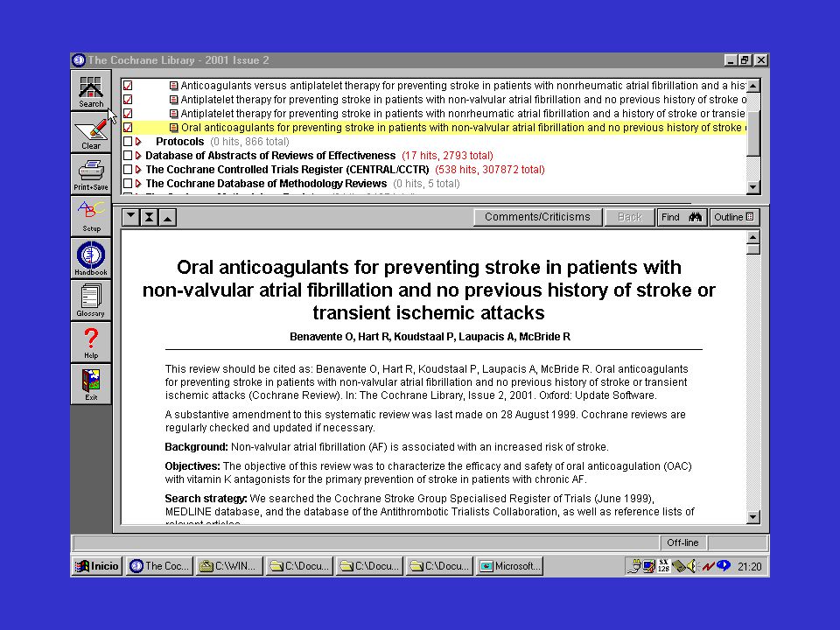This screenshot has height=630, width=840.
Task: Check the Database of Methodology Reviews checkbox
Action: [x=128, y=183]
